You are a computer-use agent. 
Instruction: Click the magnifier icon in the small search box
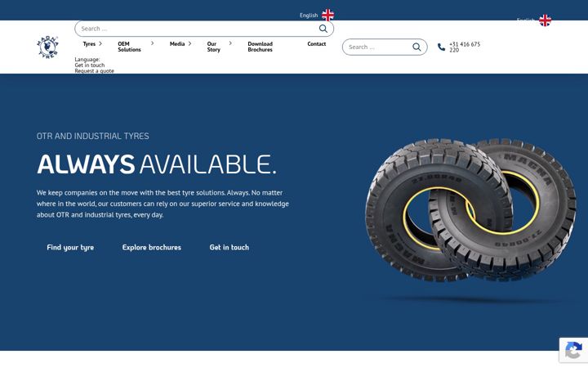416,47
